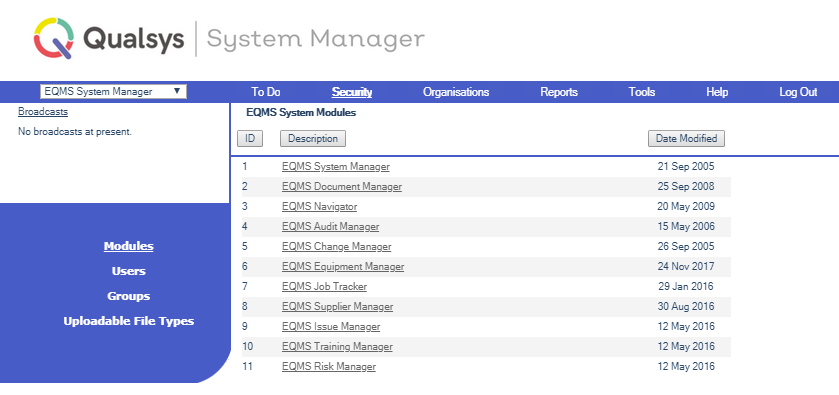Open the EQMS Change Manager link
Screen dimensions: 839x395
(337, 247)
